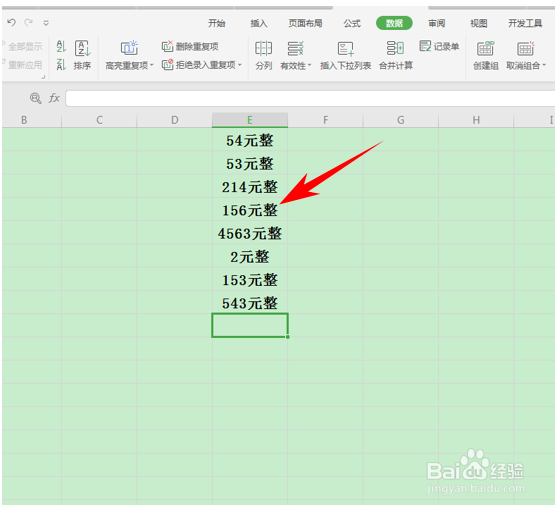Screen dimensions: 556x508
Task: Open the 开发工具 tab
Action: pyautogui.click(x=525, y=23)
